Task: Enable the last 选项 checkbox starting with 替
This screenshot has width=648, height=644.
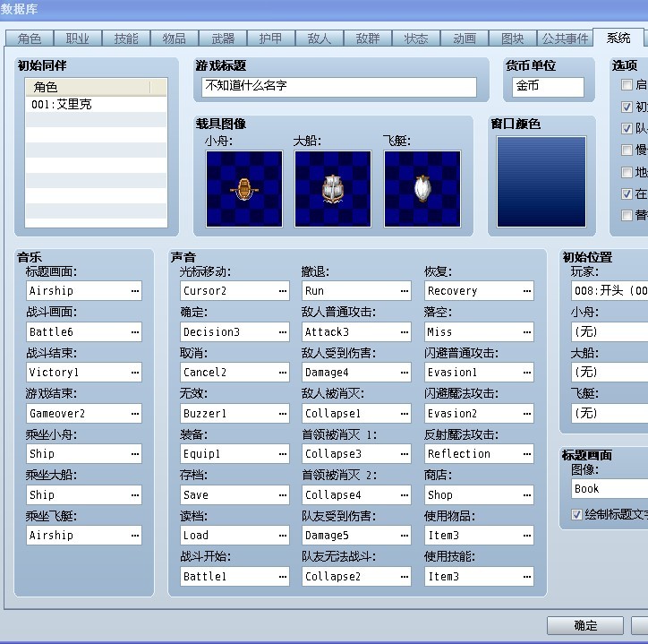Action: coord(627,215)
